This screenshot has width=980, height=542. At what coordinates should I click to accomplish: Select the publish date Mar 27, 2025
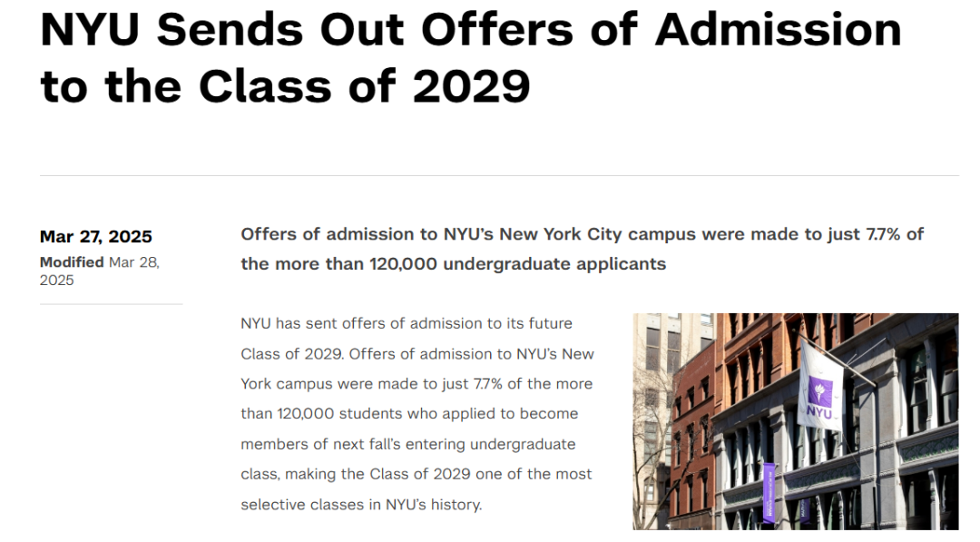tap(95, 237)
